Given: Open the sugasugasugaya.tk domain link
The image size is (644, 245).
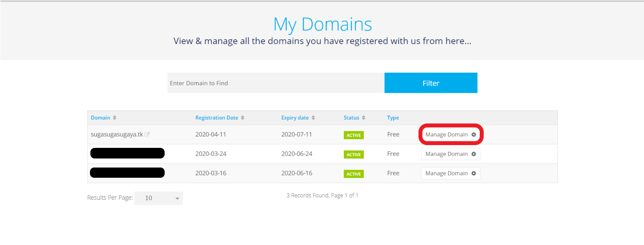Looking at the screenshot, I should click(x=117, y=134).
